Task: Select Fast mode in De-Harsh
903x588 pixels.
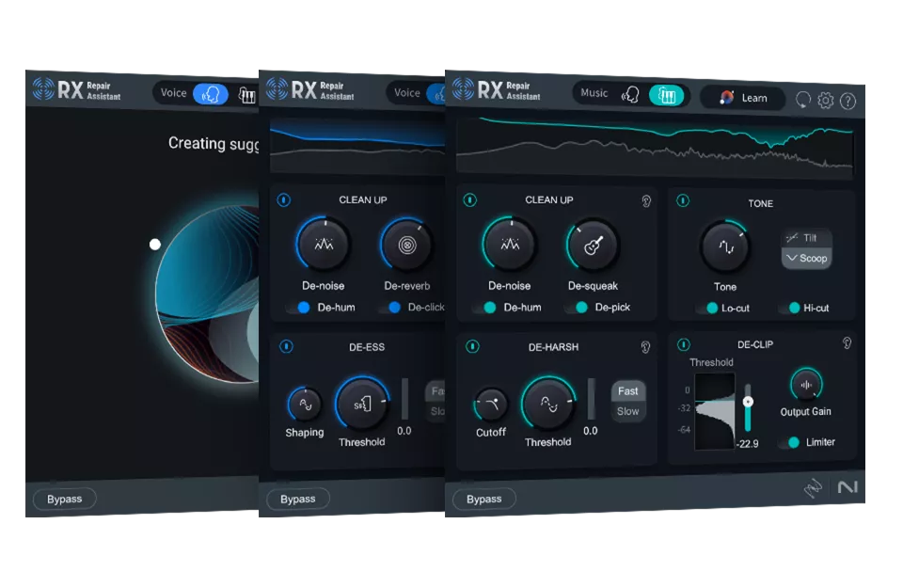Action: click(x=627, y=391)
